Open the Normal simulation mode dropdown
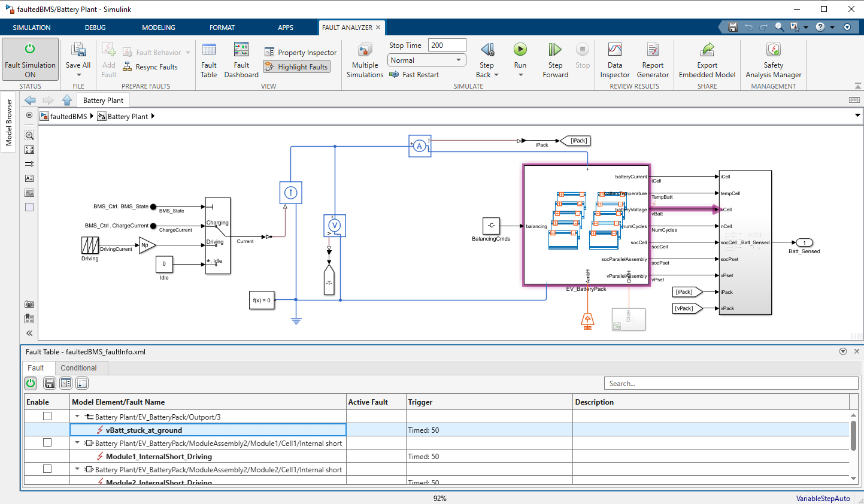This screenshot has width=864, height=504. (426, 60)
